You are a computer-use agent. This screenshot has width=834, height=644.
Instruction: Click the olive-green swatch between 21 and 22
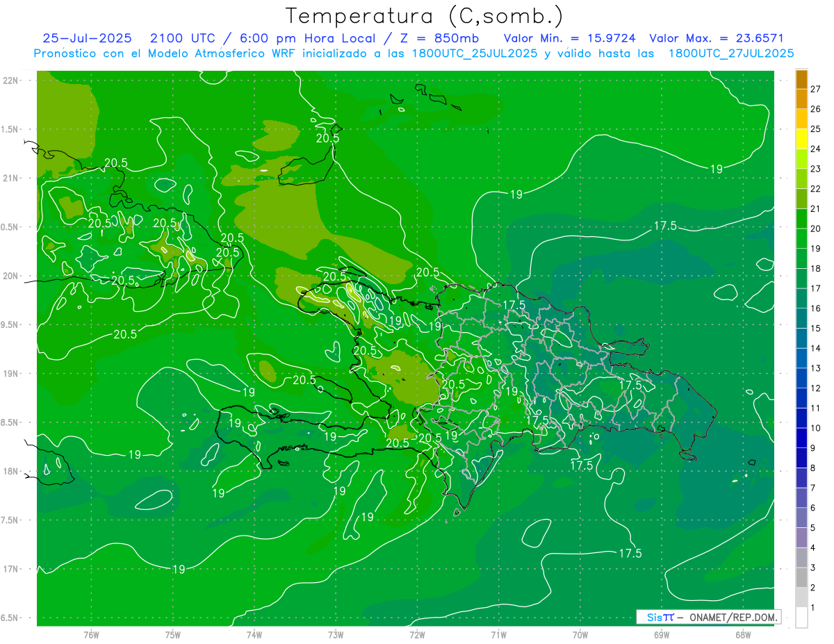(x=801, y=199)
